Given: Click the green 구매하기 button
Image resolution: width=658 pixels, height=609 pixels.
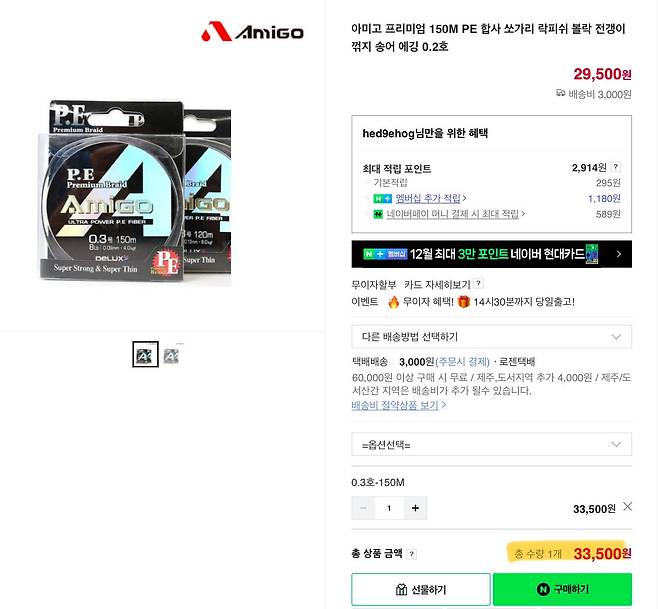Looking at the screenshot, I should coord(562,589).
